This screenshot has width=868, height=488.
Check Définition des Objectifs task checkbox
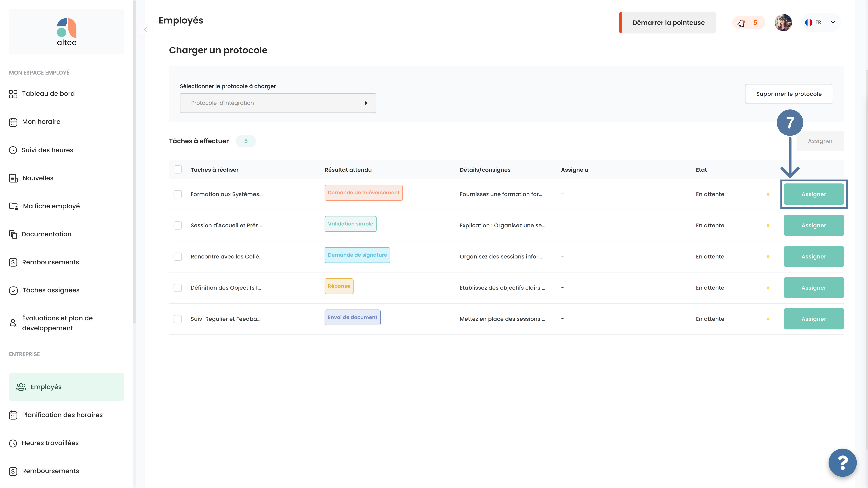coord(178,288)
